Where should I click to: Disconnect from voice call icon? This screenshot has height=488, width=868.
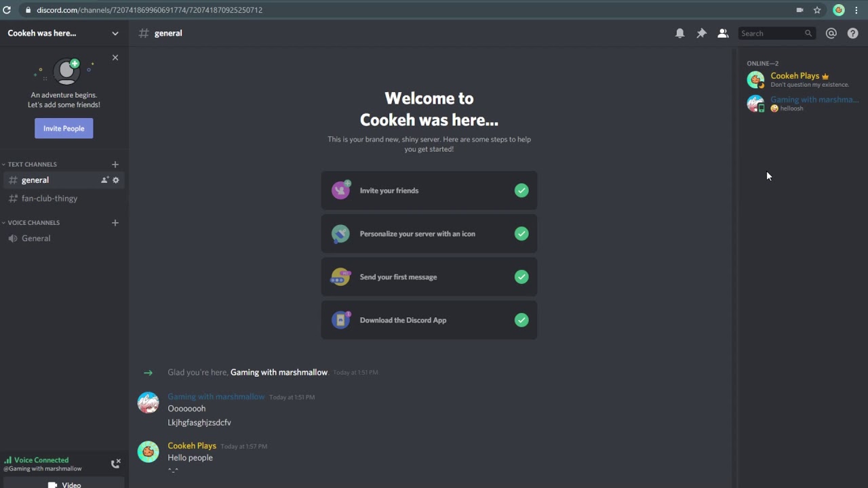[x=115, y=464]
